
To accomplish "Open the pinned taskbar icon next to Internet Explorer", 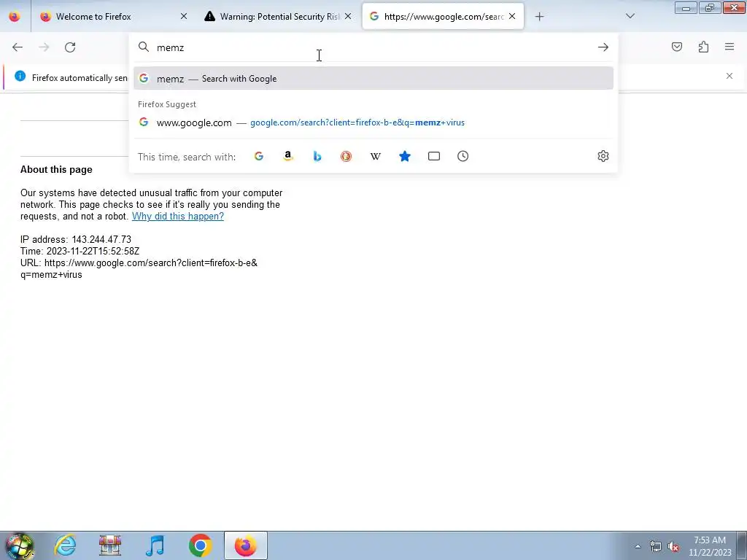I will pyautogui.click(x=110, y=545).
